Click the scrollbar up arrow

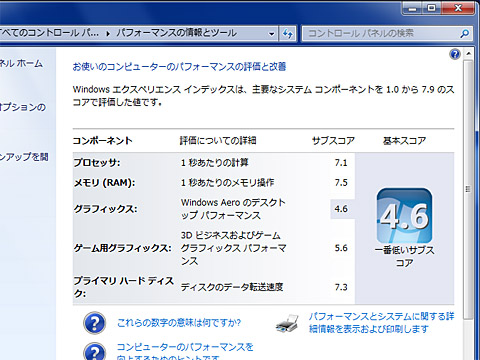[x=468, y=54]
